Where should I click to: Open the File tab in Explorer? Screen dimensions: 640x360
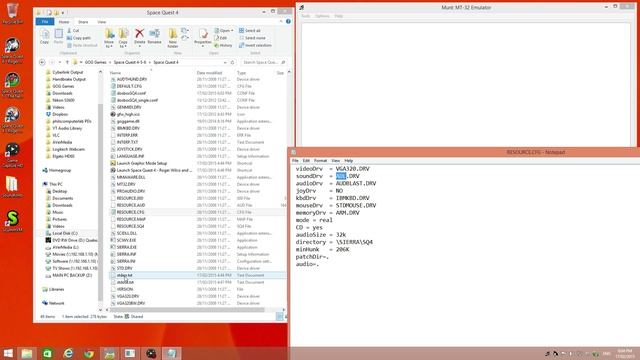click(45, 22)
